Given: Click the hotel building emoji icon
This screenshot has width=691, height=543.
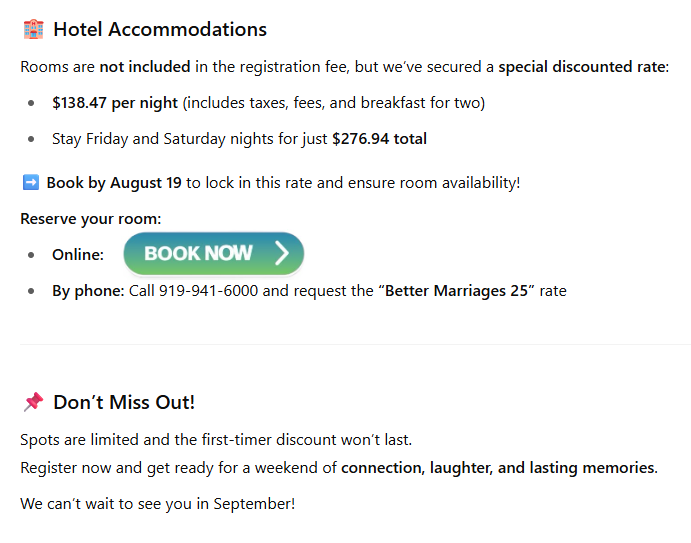Looking at the screenshot, I should point(33,30).
